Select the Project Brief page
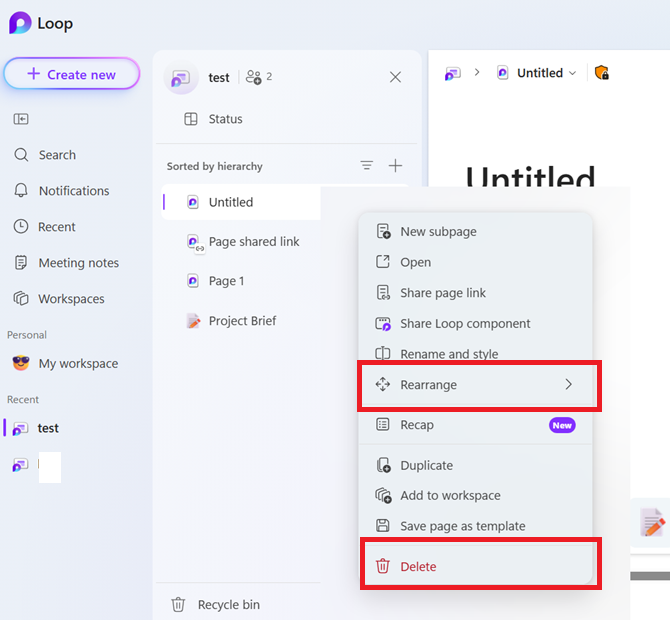The height and width of the screenshot is (620, 670). pos(231,320)
